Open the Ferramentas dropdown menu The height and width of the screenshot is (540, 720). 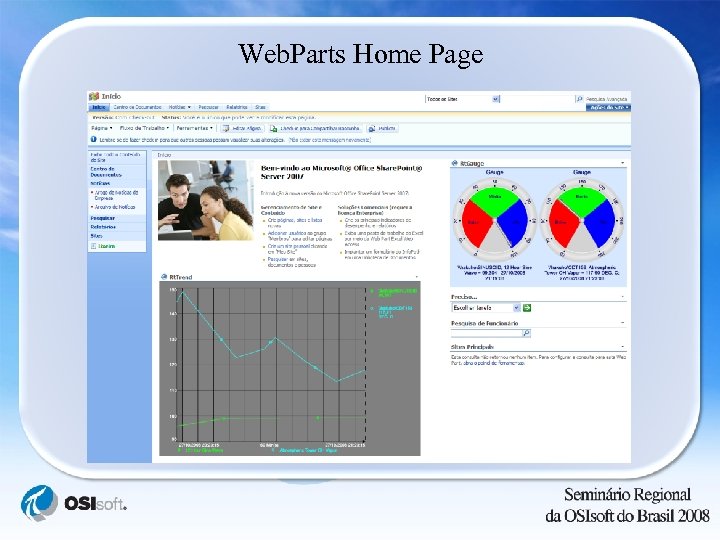[x=195, y=129]
